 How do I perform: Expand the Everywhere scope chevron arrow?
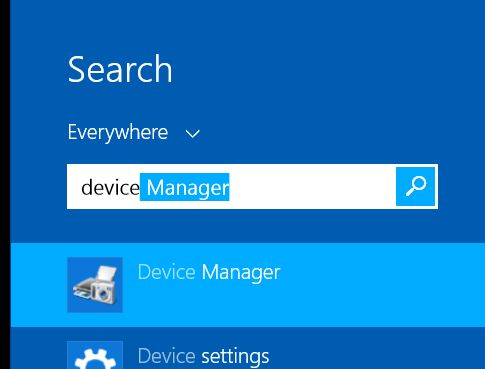(193, 134)
